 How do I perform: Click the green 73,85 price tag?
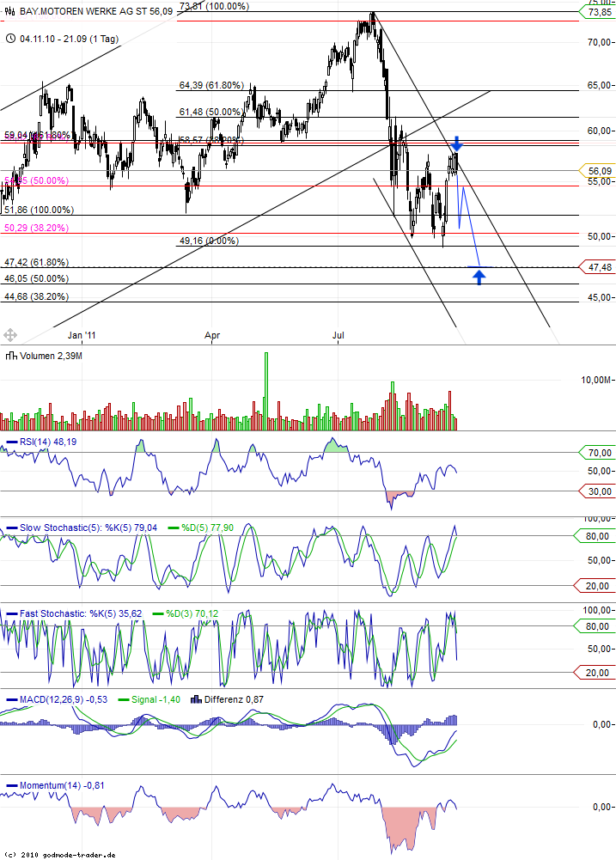click(597, 12)
